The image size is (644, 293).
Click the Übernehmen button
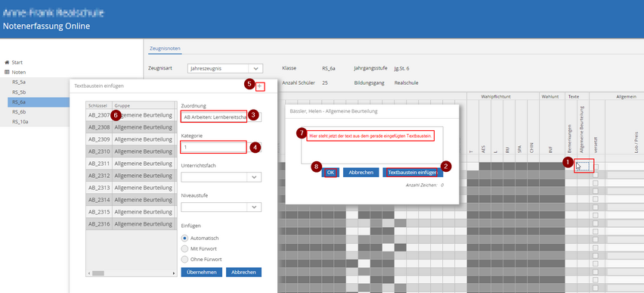click(x=201, y=272)
